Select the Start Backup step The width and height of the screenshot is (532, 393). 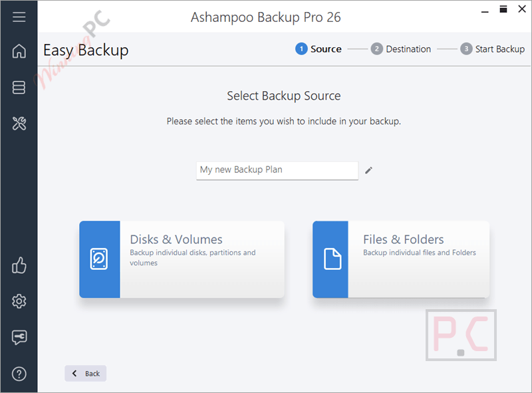(492, 49)
